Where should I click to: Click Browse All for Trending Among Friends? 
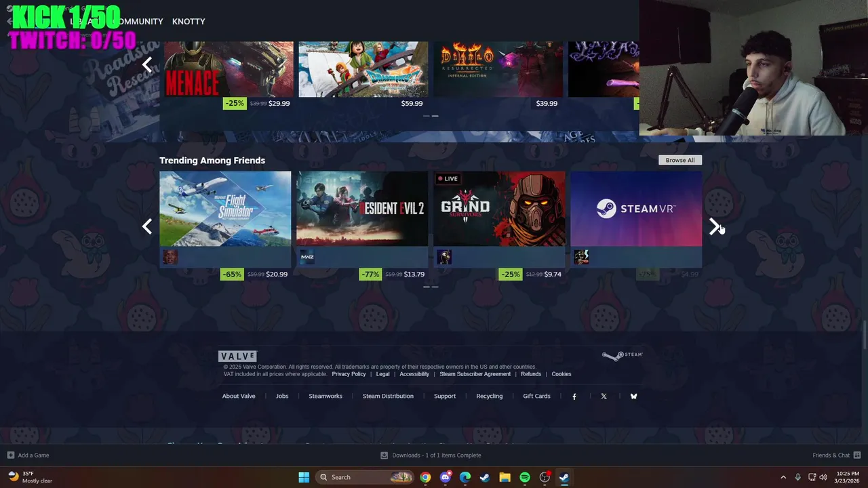(680, 160)
